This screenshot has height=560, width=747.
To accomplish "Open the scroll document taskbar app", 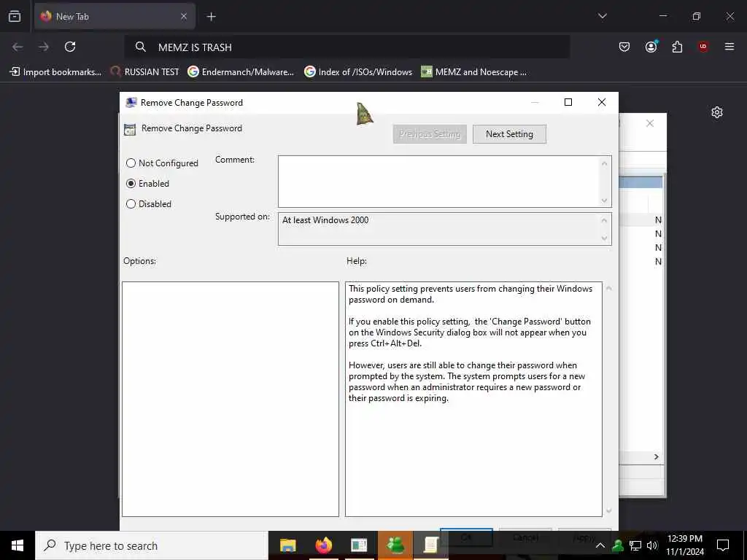I will 431,545.
